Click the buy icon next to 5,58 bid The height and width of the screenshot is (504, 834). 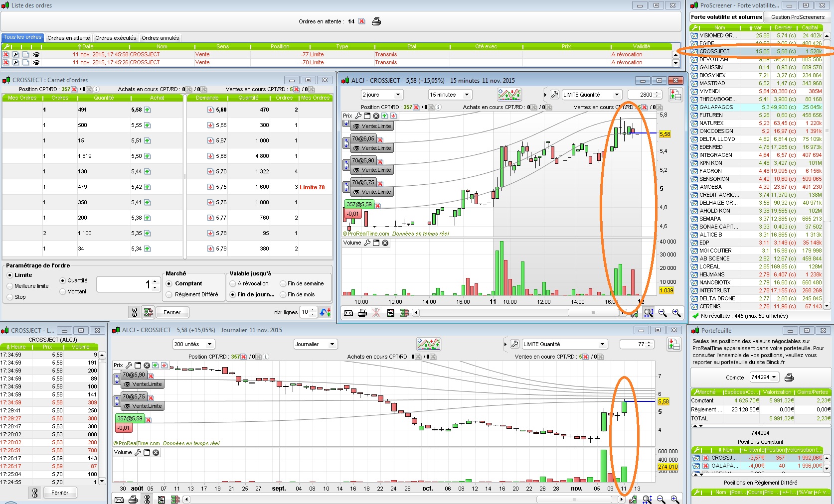[x=148, y=110]
